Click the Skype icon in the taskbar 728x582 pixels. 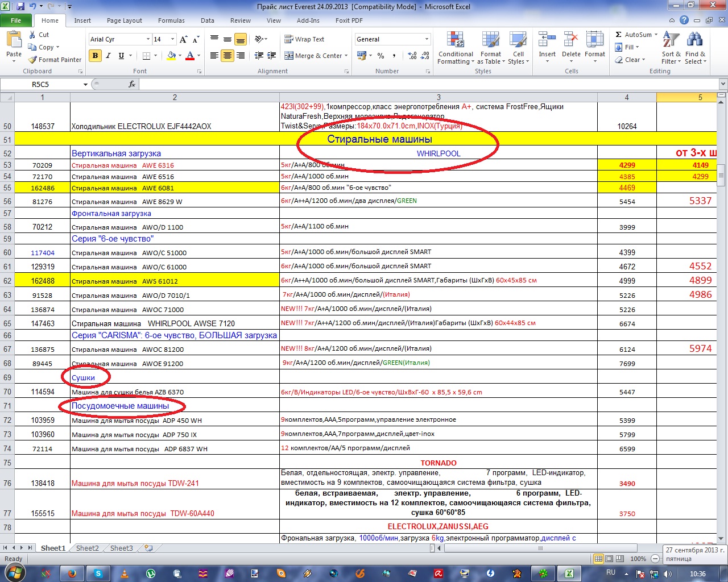pos(98,573)
